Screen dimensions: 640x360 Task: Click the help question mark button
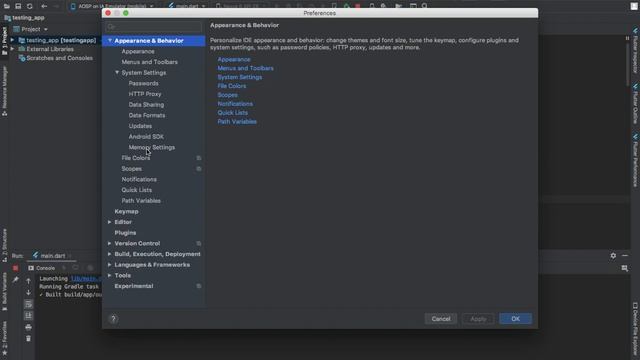click(x=113, y=319)
